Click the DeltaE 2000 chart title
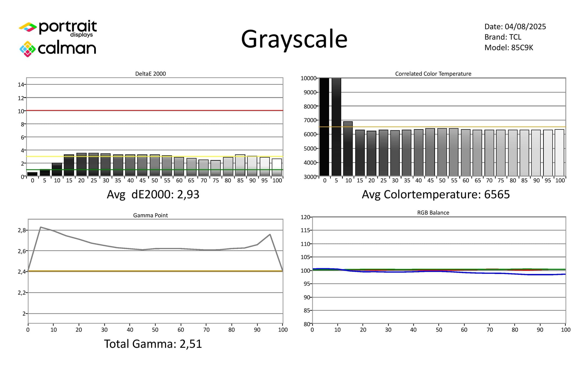Screen dimensions: 588x368 (151, 74)
